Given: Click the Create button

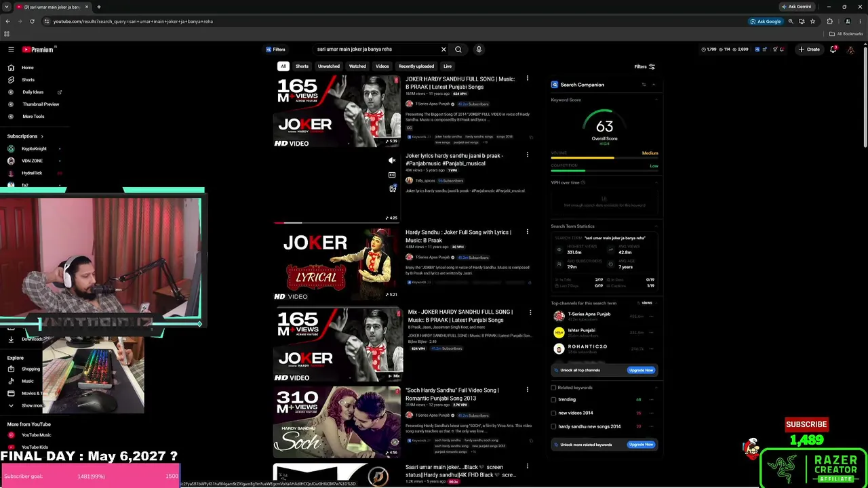Looking at the screenshot, I should 809,49.
